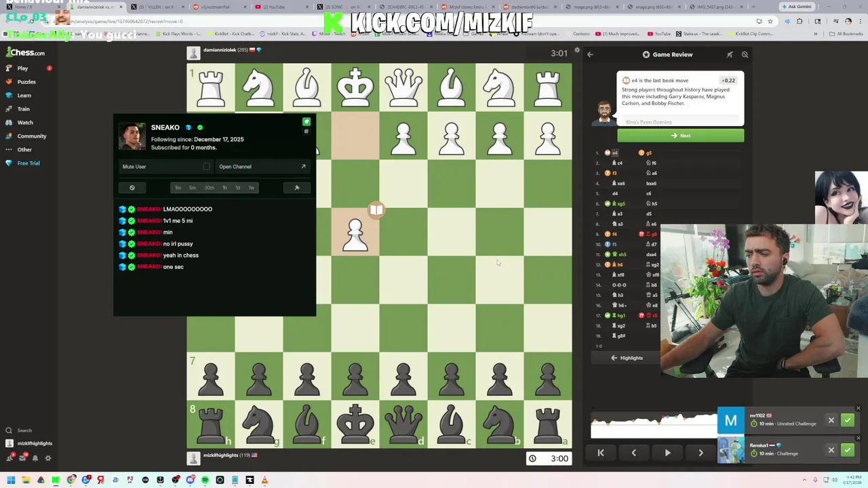
Task: Click Ask Gemini in browser
Action: [796, 7]
